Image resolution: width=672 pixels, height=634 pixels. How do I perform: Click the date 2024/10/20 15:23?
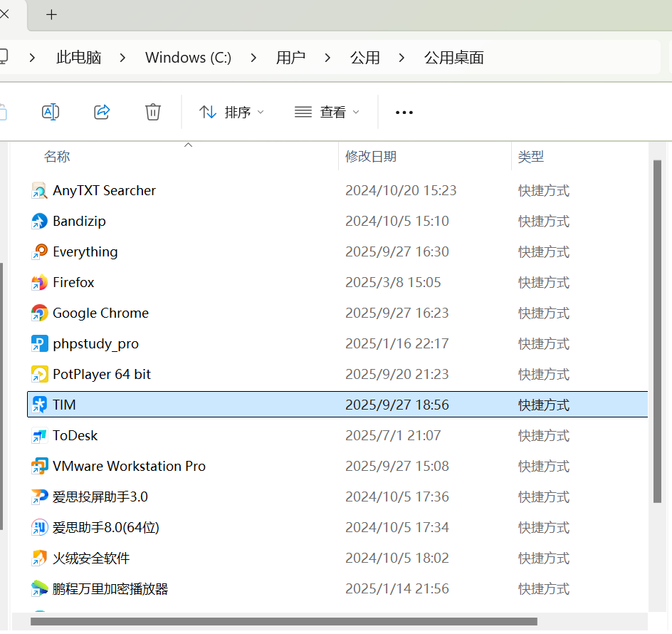click(x=401, y=190)
